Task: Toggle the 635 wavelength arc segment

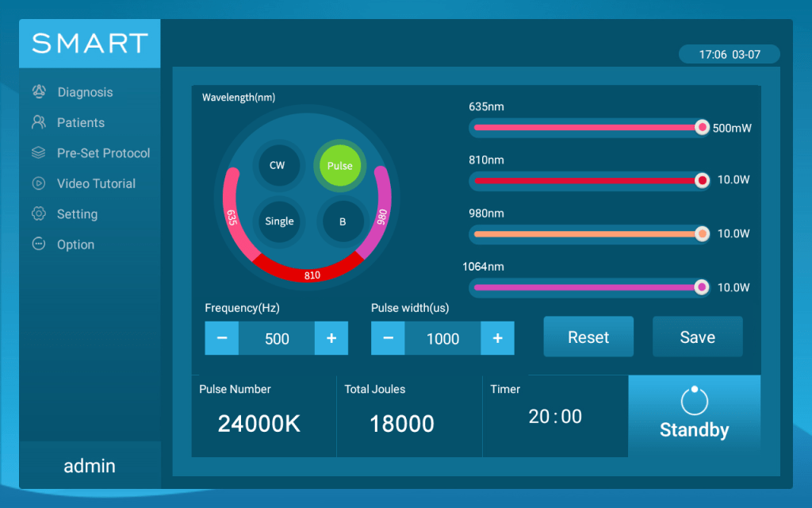Action: 232,216
